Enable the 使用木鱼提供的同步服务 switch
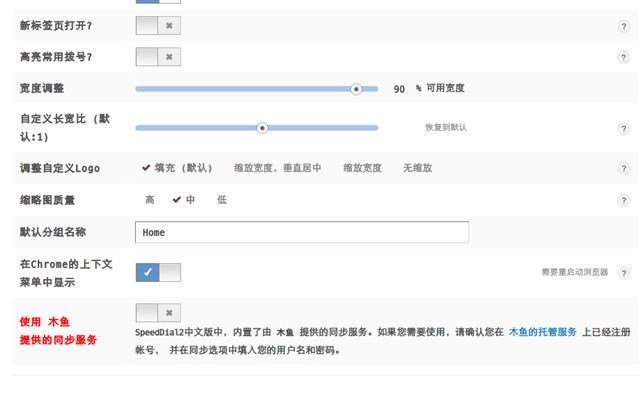This screenshot has height=400, width=640. click(158, 313)
